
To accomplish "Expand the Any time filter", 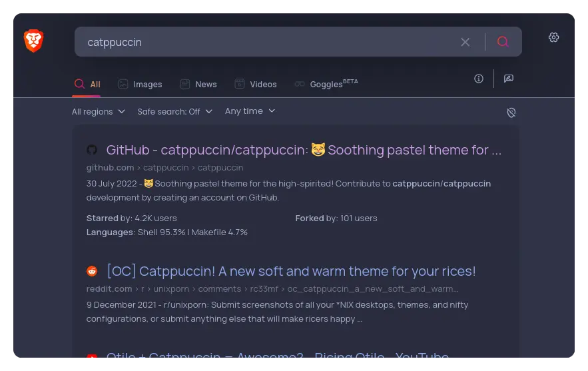I will (250, 111).
